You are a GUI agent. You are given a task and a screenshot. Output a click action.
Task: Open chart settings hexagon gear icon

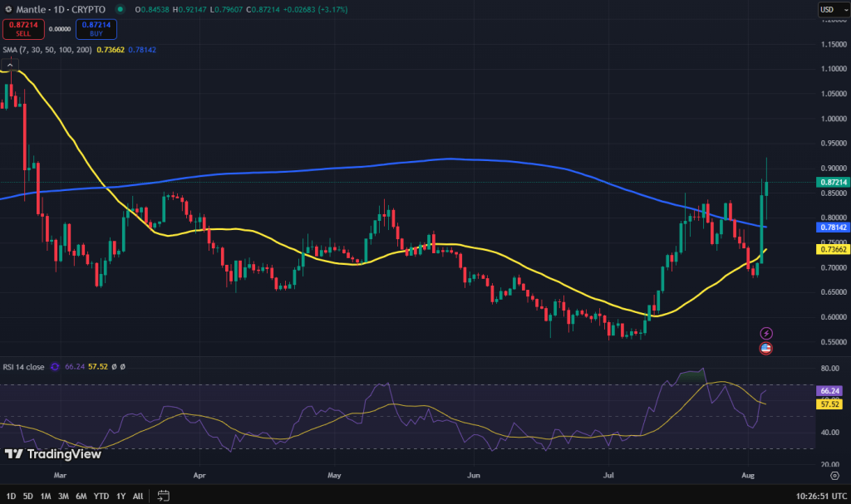point(834,475)
